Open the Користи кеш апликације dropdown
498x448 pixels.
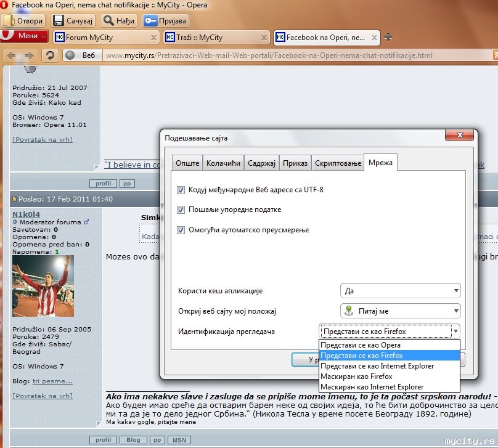[400, 290]
